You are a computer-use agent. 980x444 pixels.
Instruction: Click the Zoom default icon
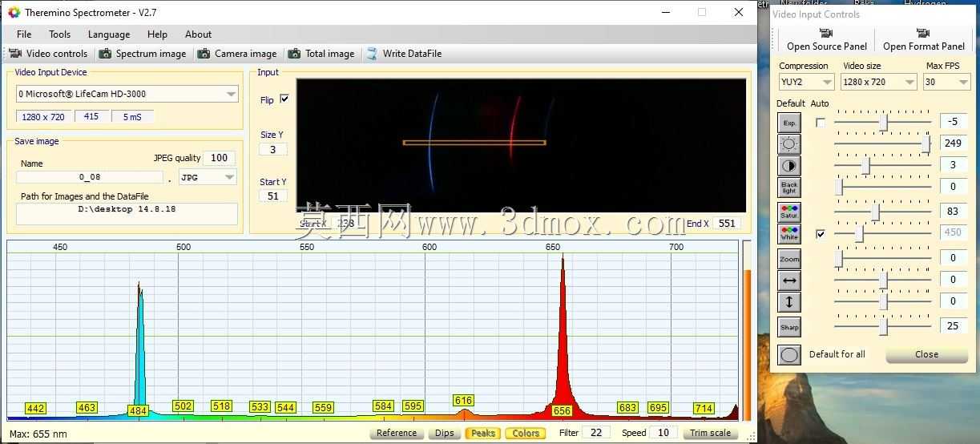click(789, 259)
